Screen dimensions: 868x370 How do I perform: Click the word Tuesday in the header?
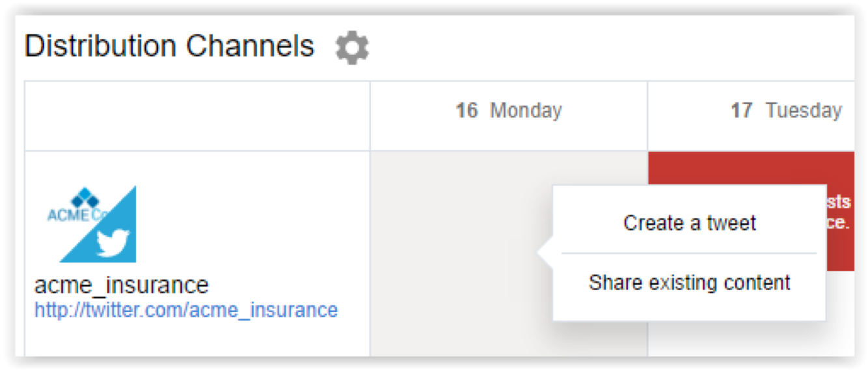point(804,111)
